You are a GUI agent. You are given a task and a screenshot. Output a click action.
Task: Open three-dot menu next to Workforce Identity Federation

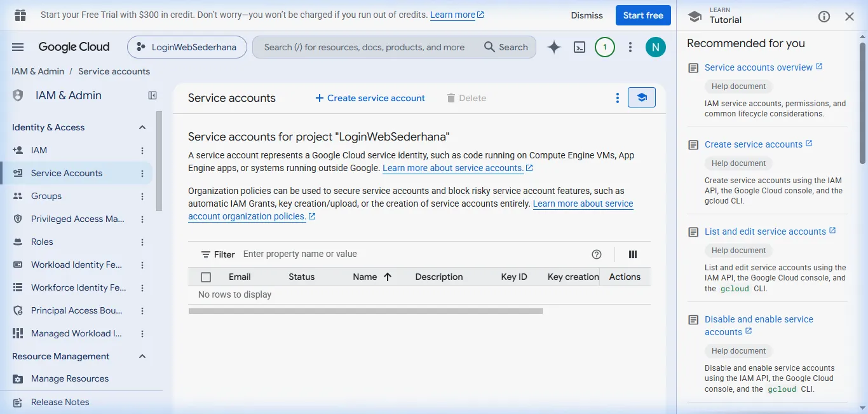[x=142, y=288]
